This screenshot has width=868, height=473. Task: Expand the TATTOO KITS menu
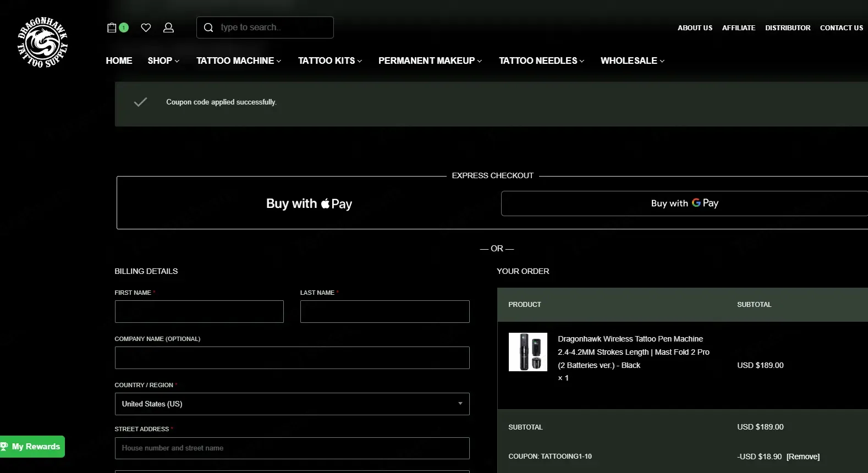click(330, 61)
